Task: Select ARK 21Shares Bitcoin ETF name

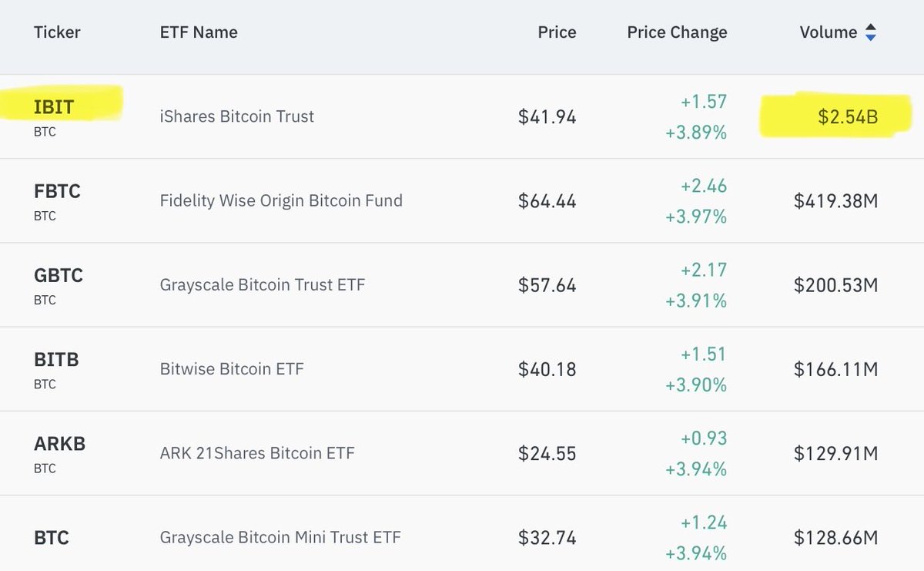Action: pos(257,453)
